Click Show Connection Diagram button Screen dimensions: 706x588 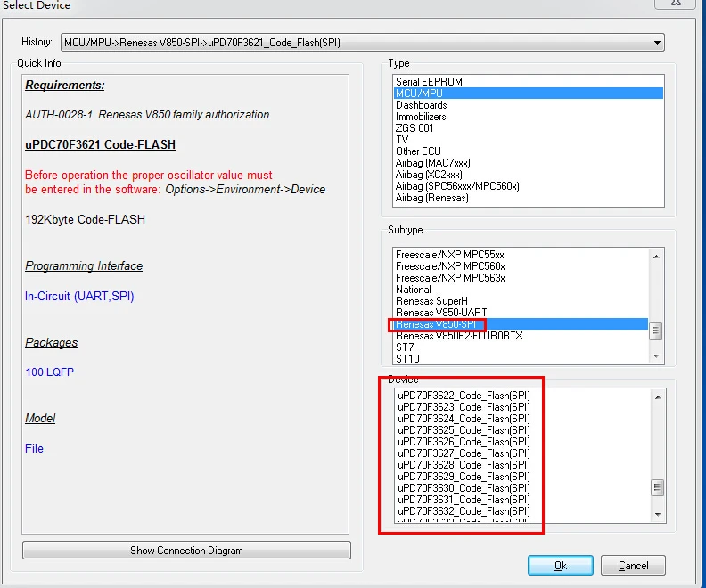[186, 551]
